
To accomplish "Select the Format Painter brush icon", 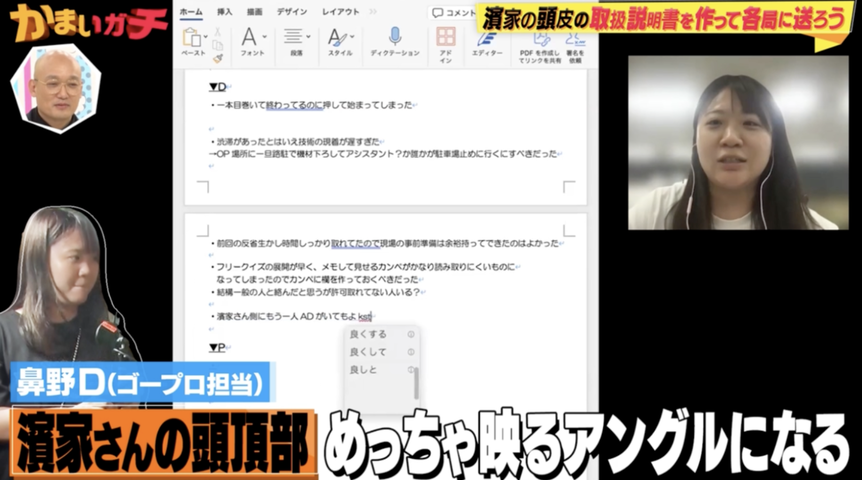I will coord(218,58).
